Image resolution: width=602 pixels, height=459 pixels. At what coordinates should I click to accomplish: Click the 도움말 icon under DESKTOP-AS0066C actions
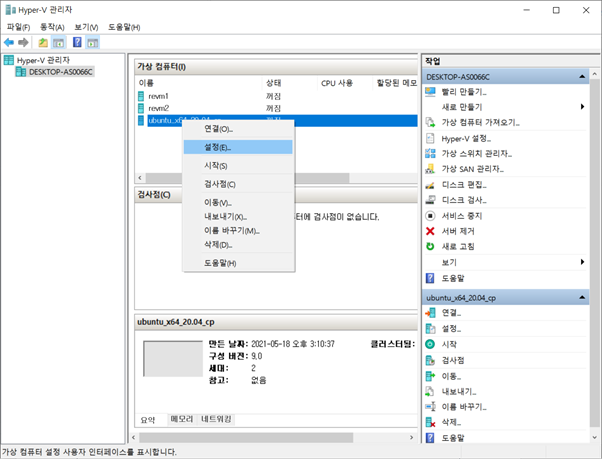coord(430,278)
